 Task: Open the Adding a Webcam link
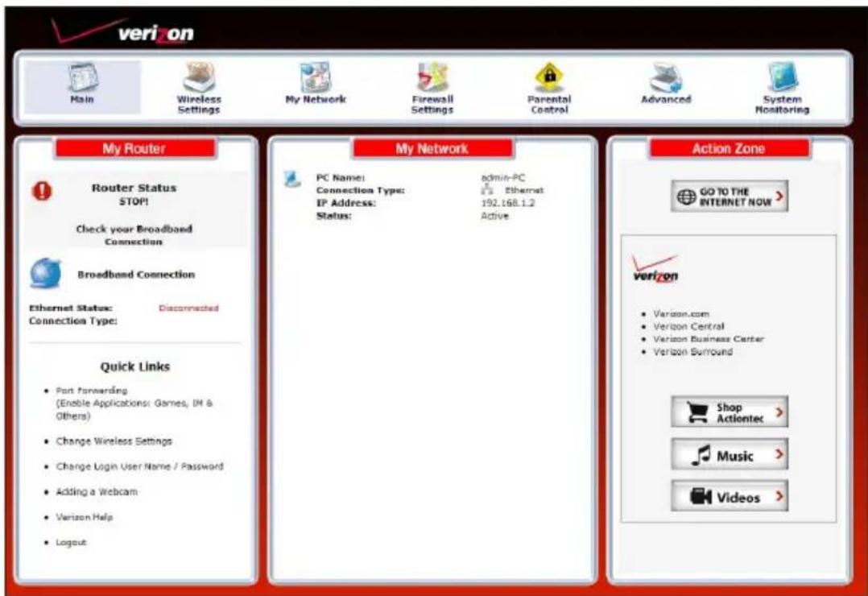97,492
